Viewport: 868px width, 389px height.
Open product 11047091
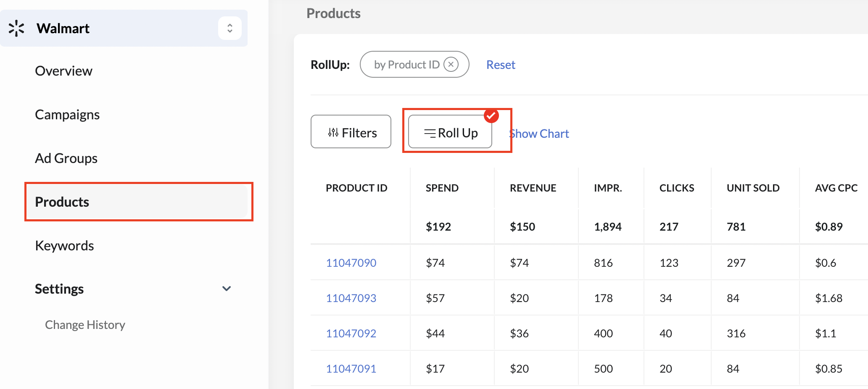pos(351,369)
